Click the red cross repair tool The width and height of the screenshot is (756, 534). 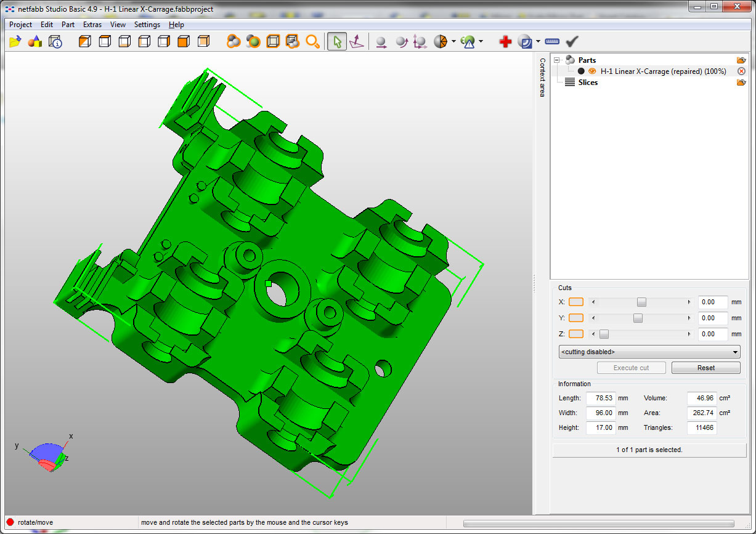(505, 42)
